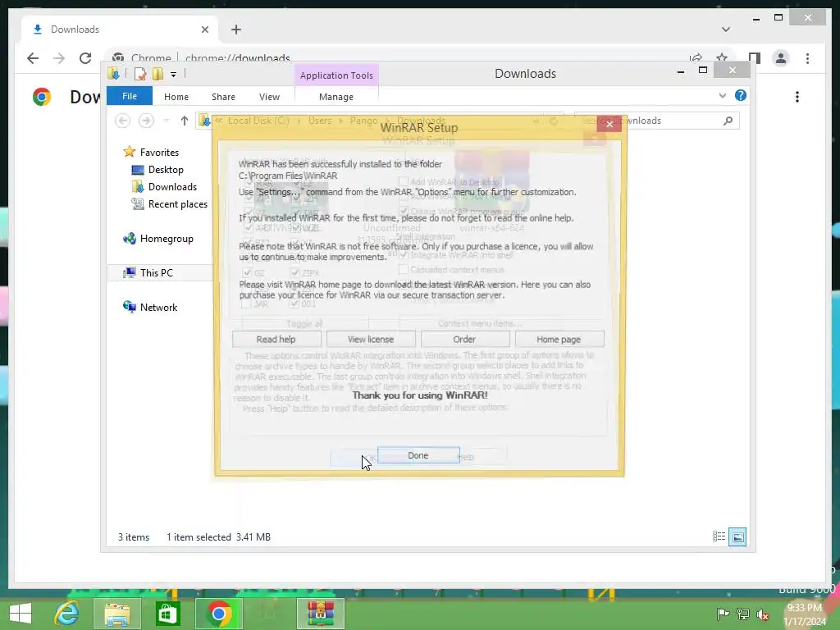Click network tray icon
The height and width of the screenshot is (630, 840).
742,614
